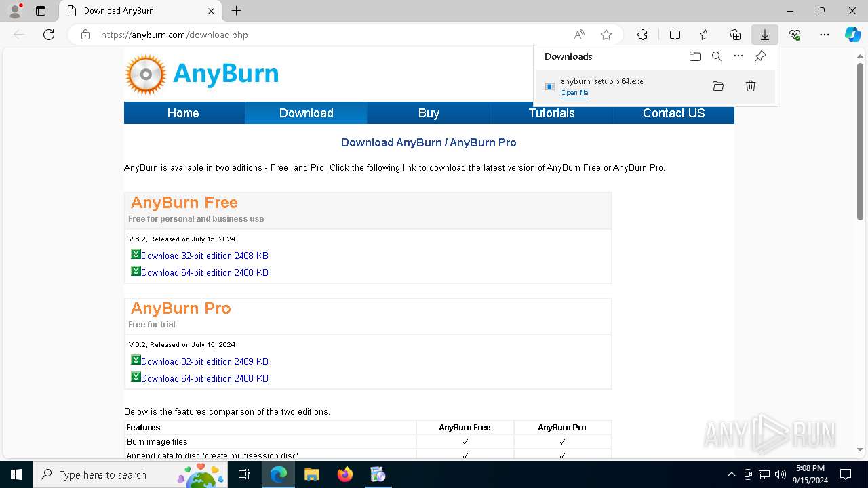The height and width of the screenshot is (488, 868).
Task: Download AnyBurn Pro 64-bit edition 2468 KB
Action: pyautogui.click(x=205, y=378)
